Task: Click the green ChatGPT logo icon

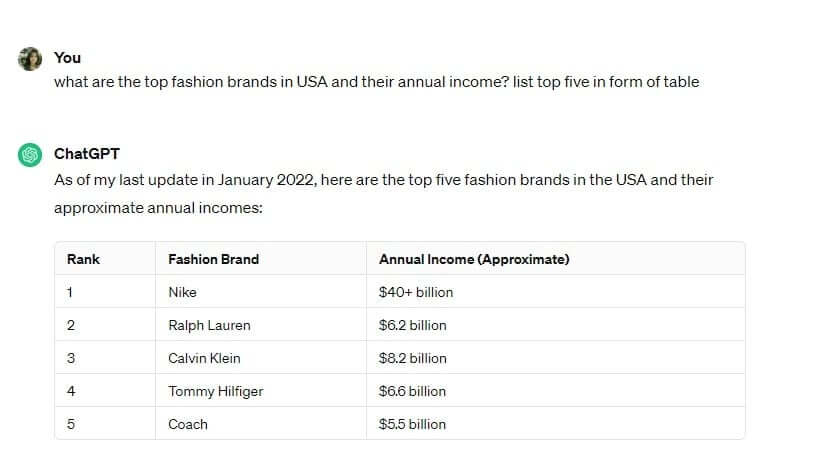Action: (30, 154)
